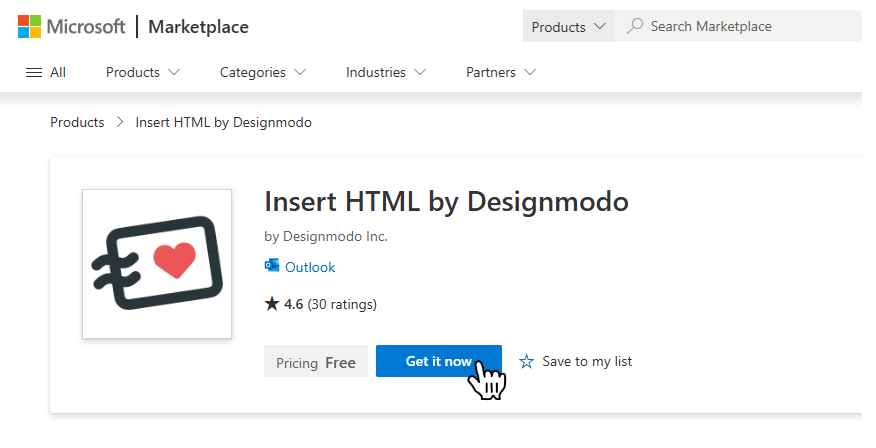View the 30 ratings link

(342, 304)
